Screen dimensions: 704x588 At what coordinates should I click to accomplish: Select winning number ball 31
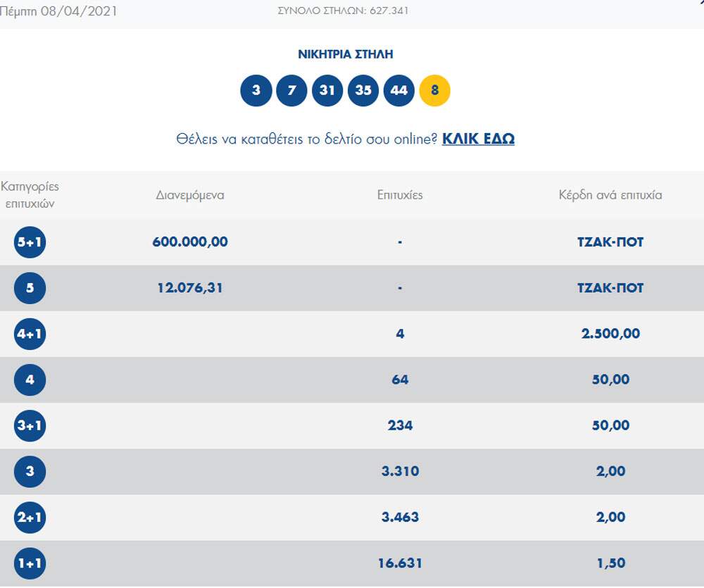[x=327, y=91]
